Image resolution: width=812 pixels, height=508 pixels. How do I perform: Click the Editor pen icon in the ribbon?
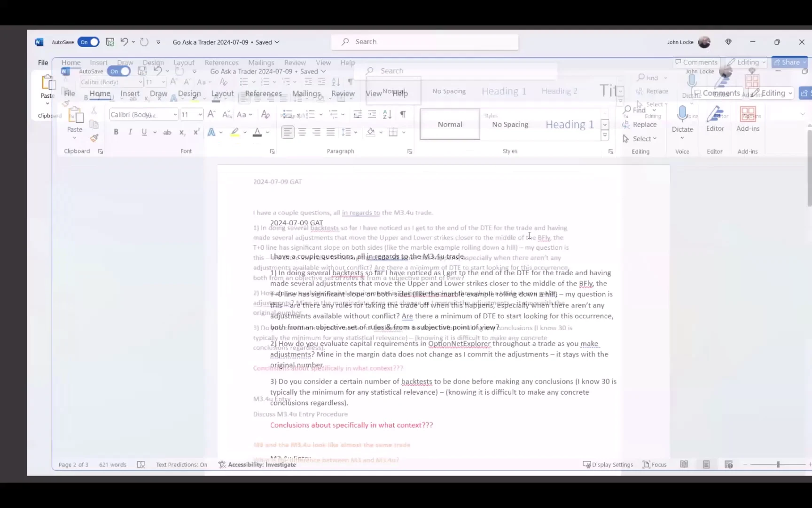click(x=715, y=114)
